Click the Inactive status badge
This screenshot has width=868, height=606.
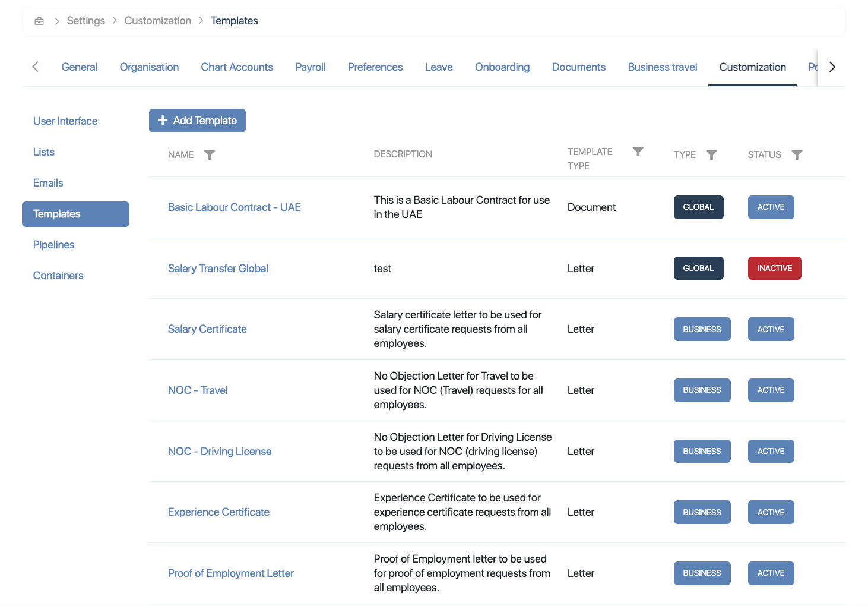[x=774, y=269]
